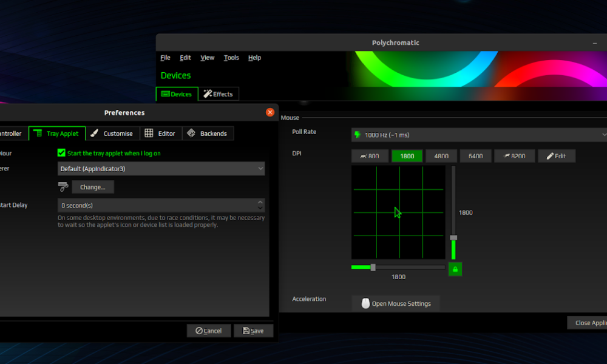Increase the start delay seconds value

(x=260, y=202)
